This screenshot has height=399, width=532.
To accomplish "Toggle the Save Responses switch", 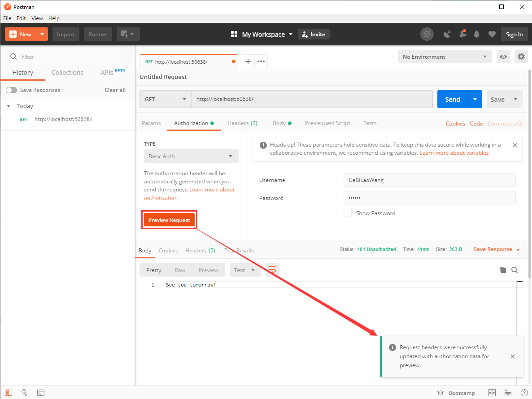I will (11, 90).
